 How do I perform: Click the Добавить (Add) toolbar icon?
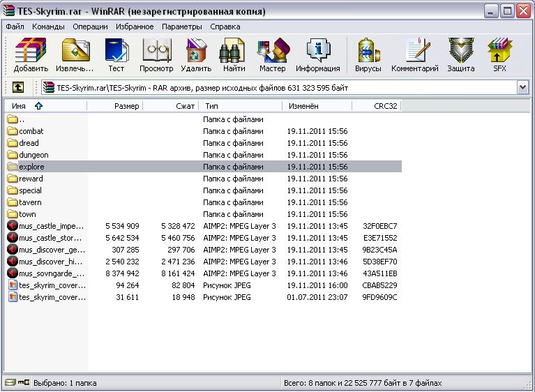[31, 55]
